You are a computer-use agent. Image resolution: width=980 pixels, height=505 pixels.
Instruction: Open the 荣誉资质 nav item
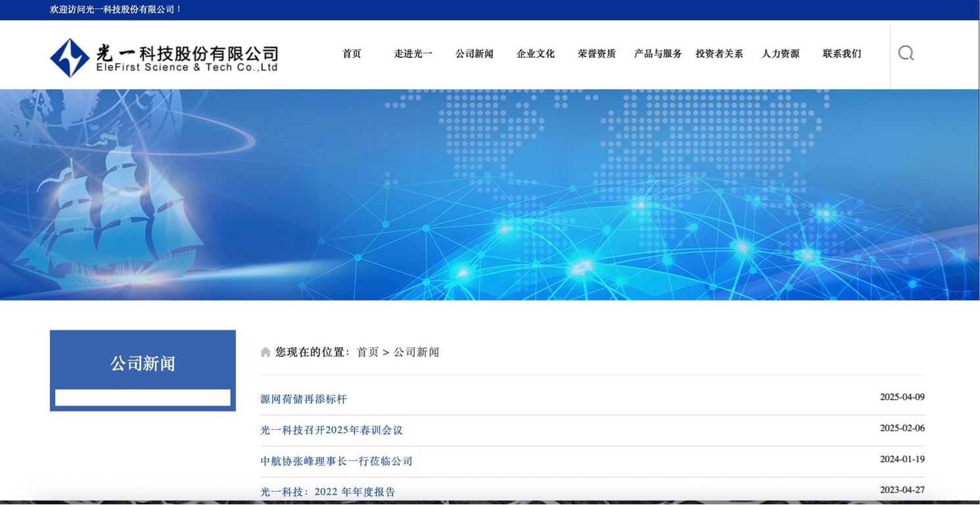(596, 54)
